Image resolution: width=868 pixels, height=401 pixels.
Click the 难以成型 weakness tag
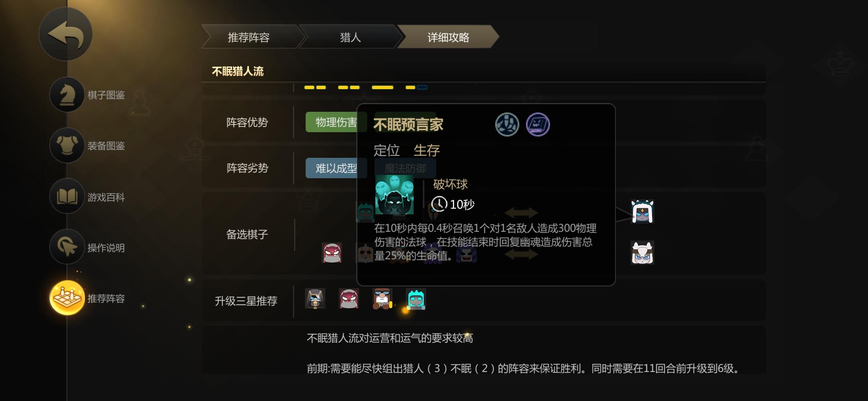point(336,168)
